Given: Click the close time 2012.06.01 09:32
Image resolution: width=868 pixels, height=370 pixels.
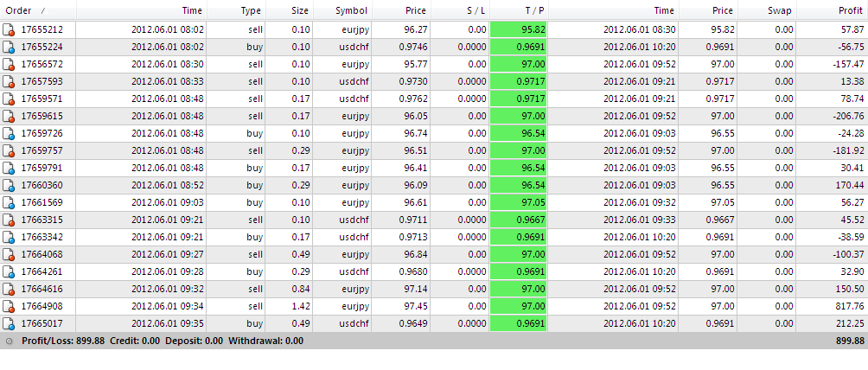Looking at the screenshot, I should [x=639, y=203].
